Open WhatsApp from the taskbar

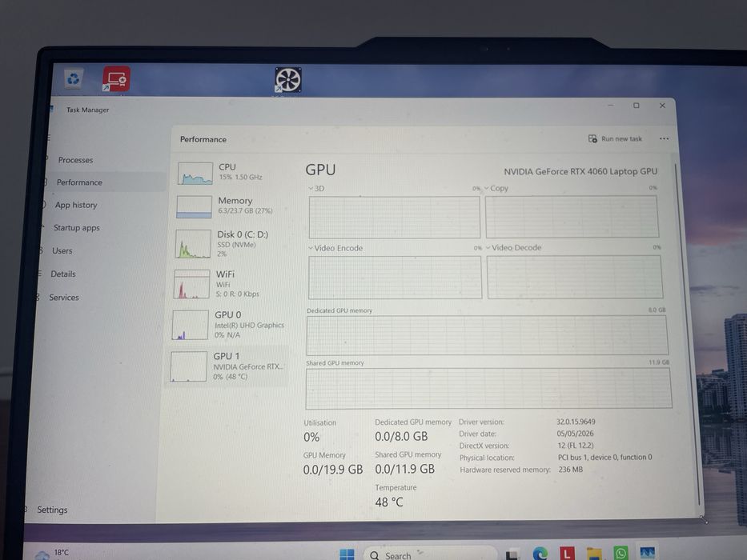point(620,554)
